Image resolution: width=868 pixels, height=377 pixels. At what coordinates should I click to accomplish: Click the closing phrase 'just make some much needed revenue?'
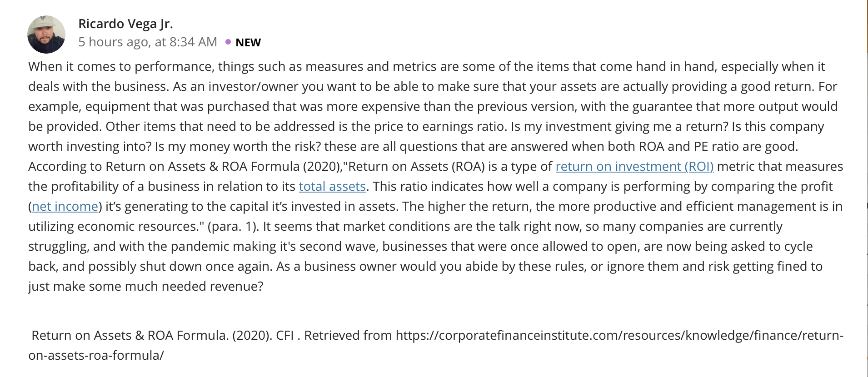[146, 287]
